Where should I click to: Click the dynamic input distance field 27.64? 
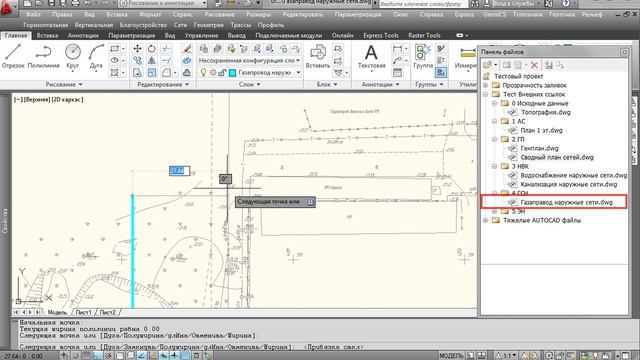pyautogui.click(x=179, y=171)
